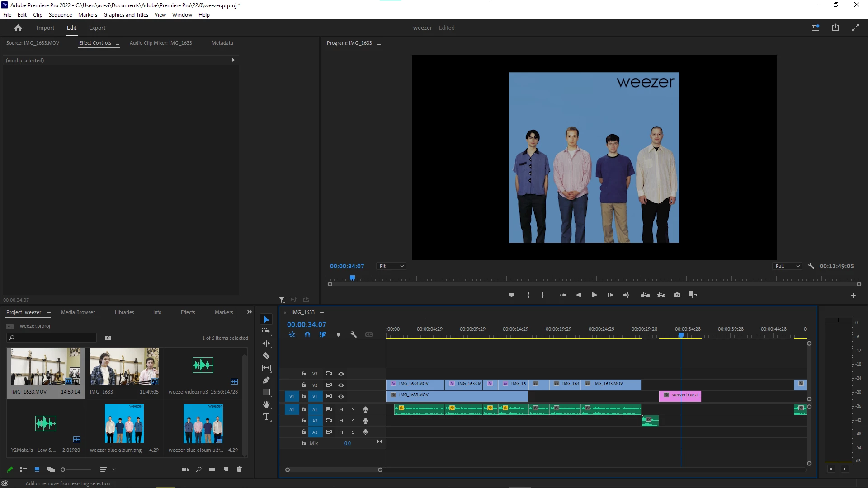This screenshot has width=868, height=488.
Task: Mute audio track A1
Action: tap(341, 409)
